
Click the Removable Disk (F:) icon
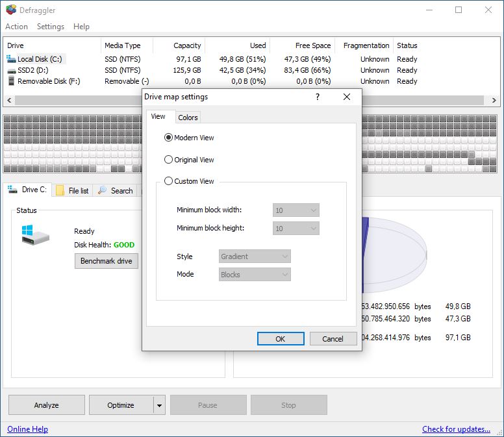pos(11,81)
